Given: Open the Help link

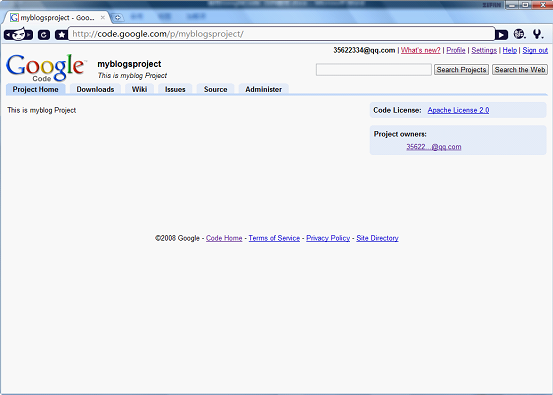Looking at the screenshot, I should point(510,50).
